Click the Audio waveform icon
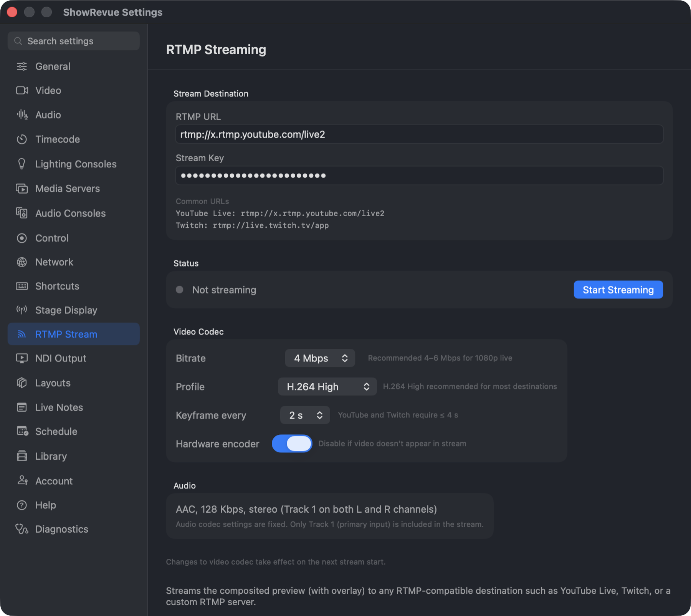The width and height of the screenshot is (691, 616). pyautogui.click(x=22, y=115)
